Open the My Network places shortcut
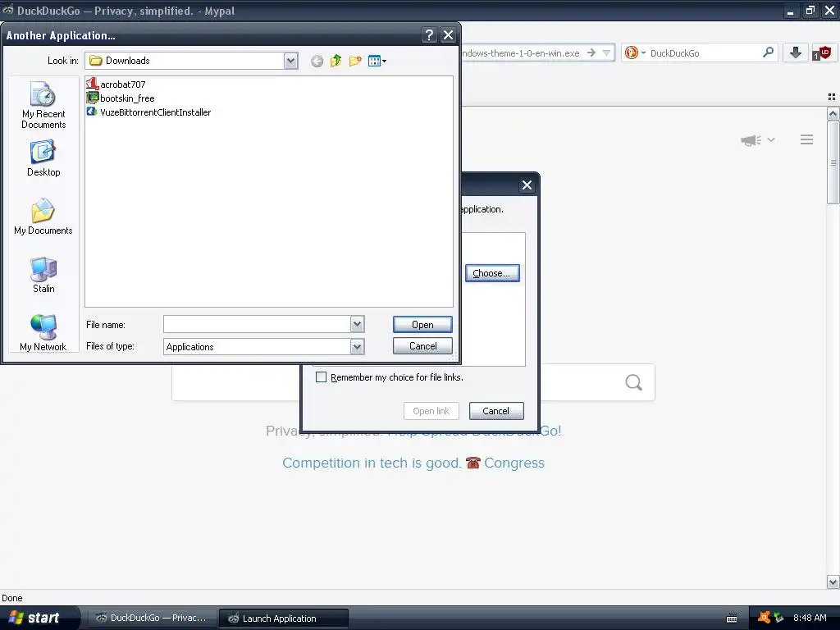This screenshot has height=630, width=840. [43, 333]
